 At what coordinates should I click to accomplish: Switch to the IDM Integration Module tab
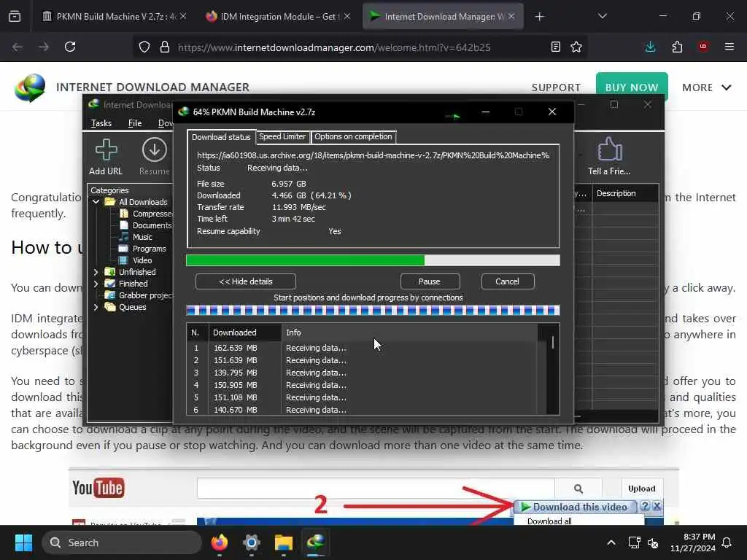[278, 17]
